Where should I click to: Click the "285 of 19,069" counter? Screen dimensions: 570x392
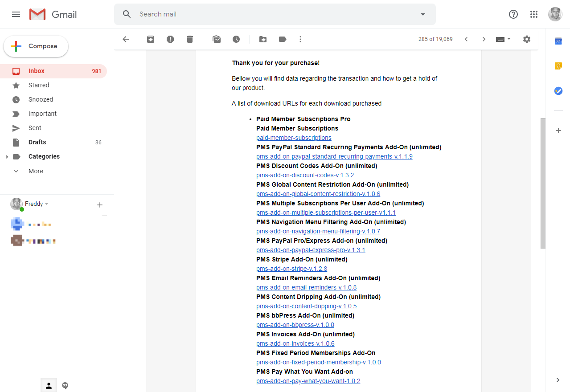[x=435, y=39]
